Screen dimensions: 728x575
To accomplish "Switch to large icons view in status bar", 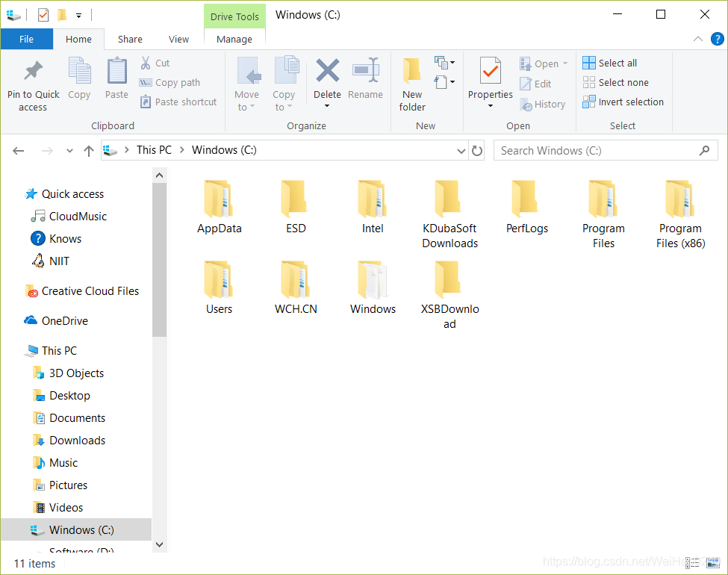I will pyautogui.click(x=713, y=562).
